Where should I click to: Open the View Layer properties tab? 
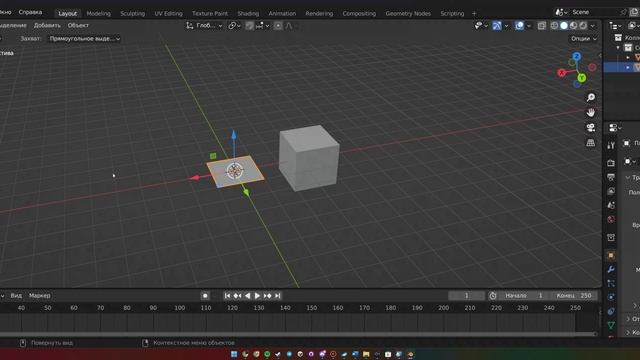pyautogui.click(x=611, y=191)
